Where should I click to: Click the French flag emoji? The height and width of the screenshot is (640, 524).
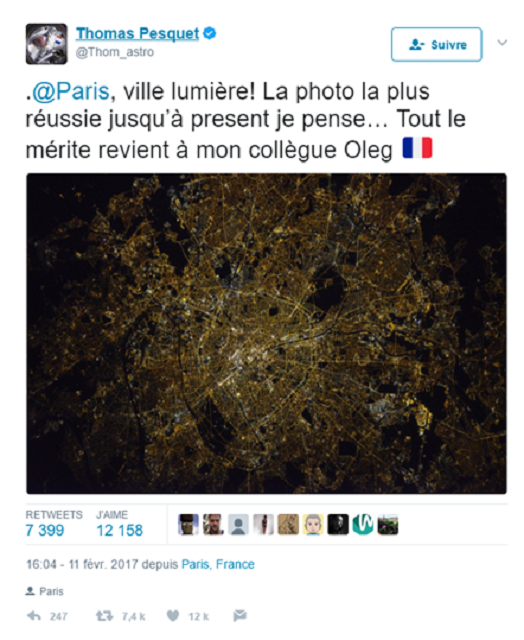[x=417, y=148]
